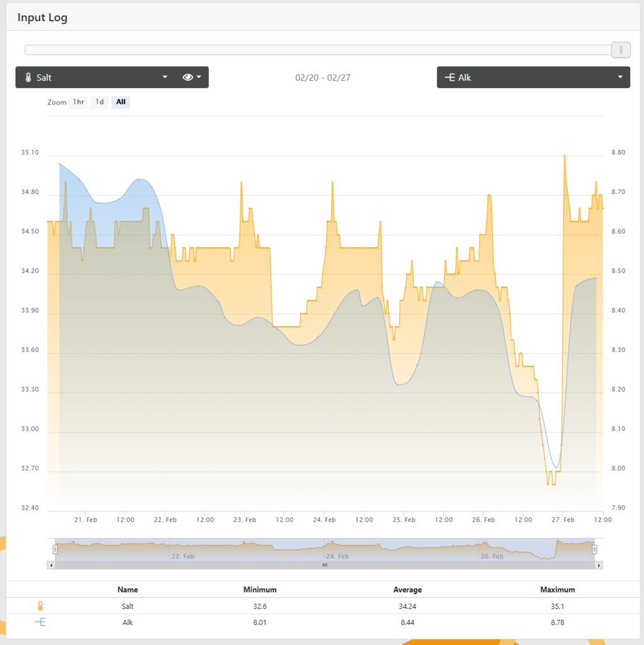
Task: Click the thermometer icon in Salt dropdown
Action: coord(28,77)
